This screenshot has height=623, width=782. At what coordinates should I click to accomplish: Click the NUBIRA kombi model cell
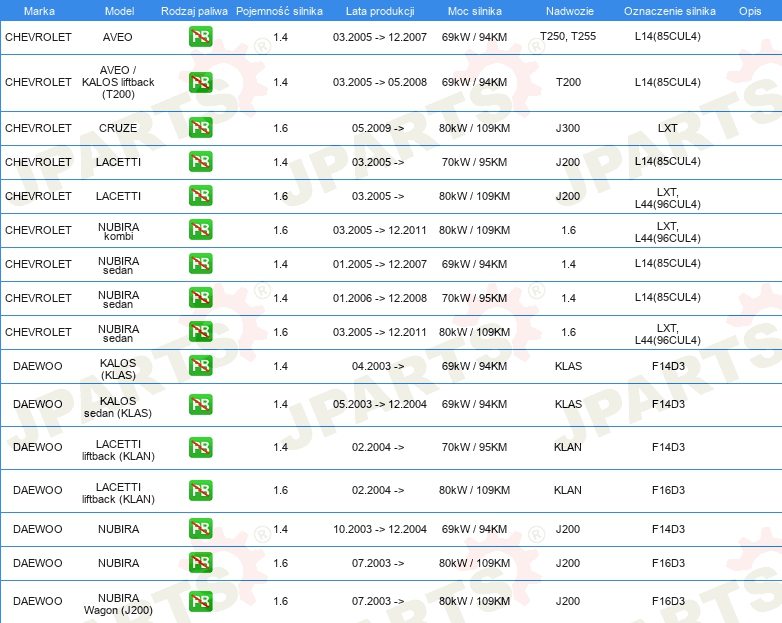[118, 231]
